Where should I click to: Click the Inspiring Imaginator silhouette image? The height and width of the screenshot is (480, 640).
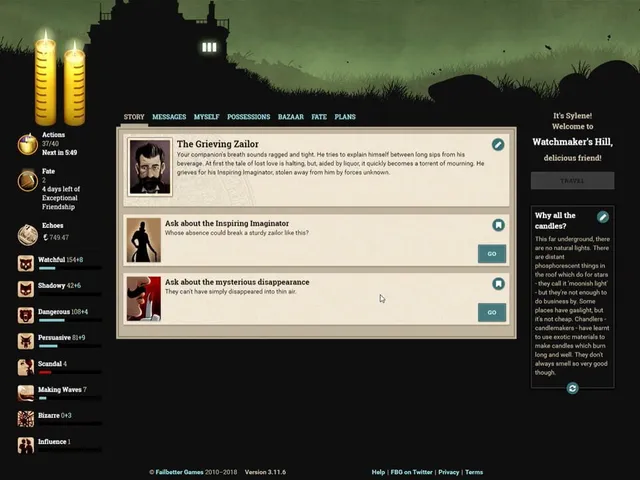point(144,240)
